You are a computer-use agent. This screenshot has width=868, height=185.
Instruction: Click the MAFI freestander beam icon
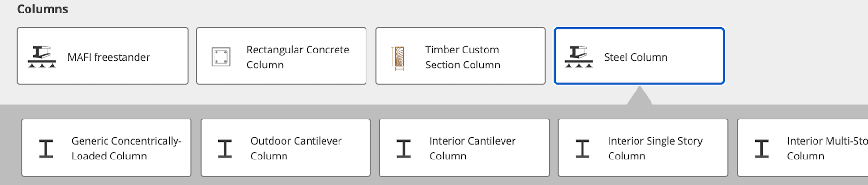(42, 57)
